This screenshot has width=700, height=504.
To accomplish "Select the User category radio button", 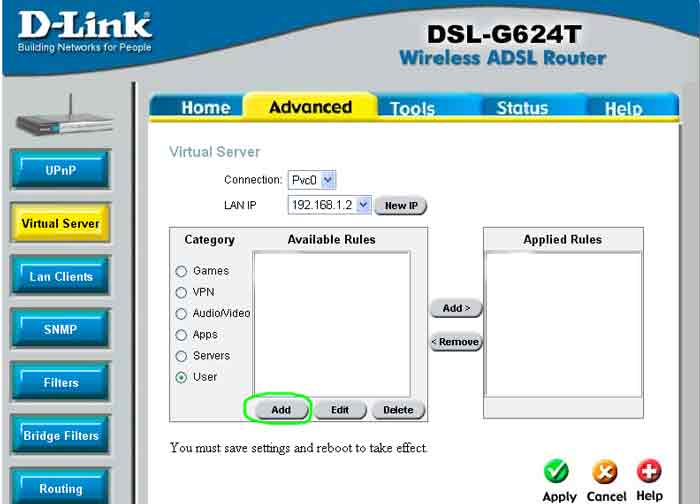I will 181,377.
